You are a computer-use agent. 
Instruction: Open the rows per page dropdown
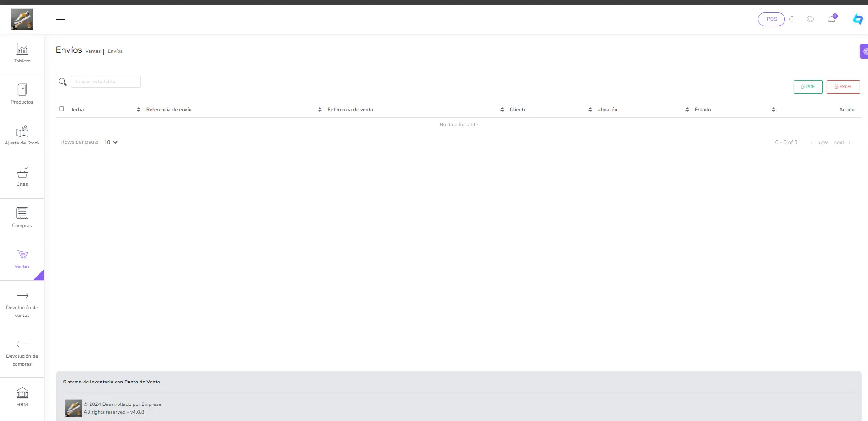point(111,142)
